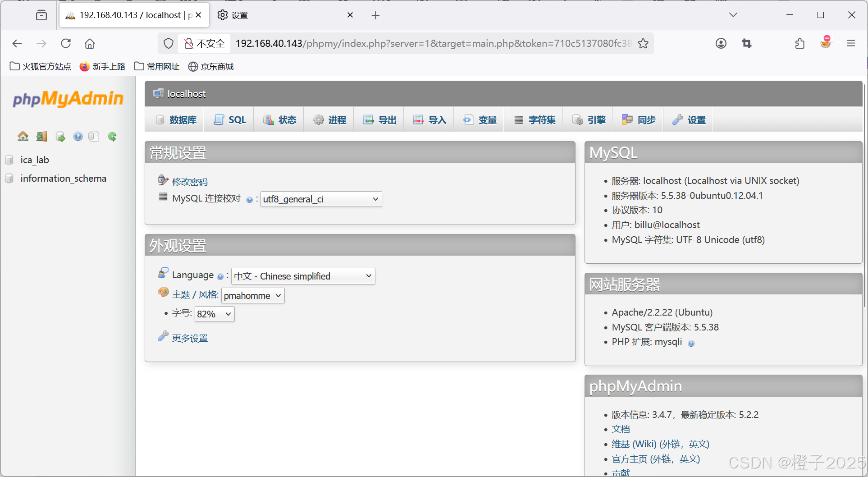868x477 pixels.
Task: Select ica_lab database in sidebar
Action: [x=35, y=160]
